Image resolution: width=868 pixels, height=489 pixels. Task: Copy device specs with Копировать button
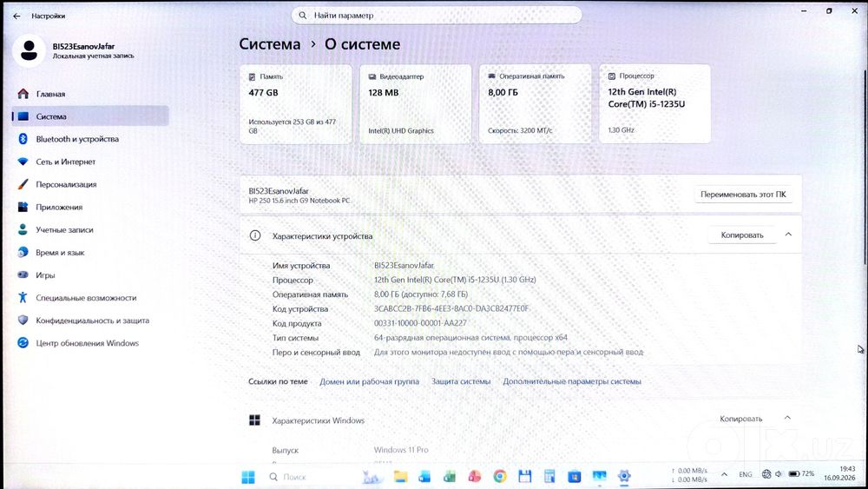(742, 235)
